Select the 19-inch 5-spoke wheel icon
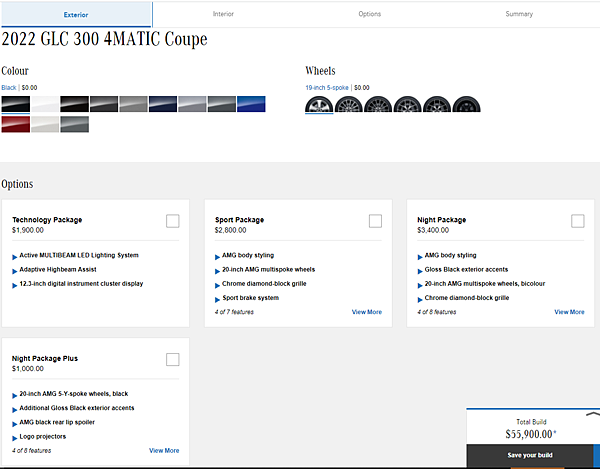 tap(319, 104)
